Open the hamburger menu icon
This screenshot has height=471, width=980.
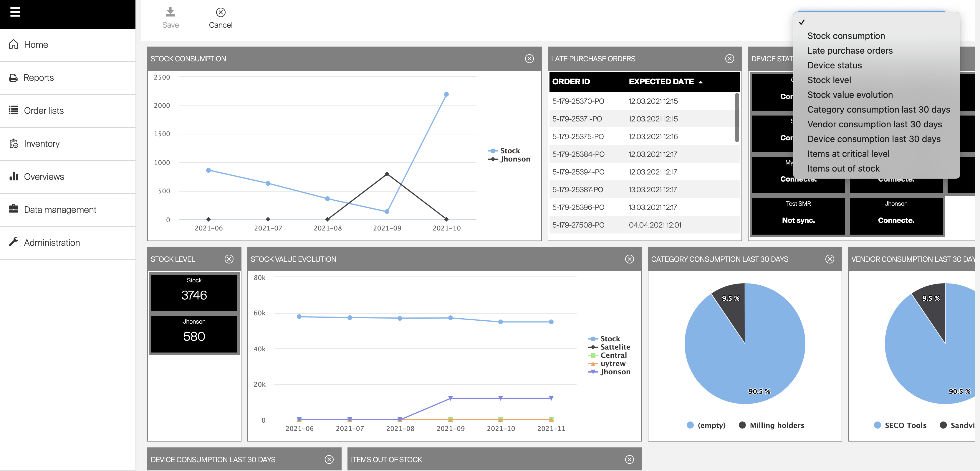click(15, 12)
